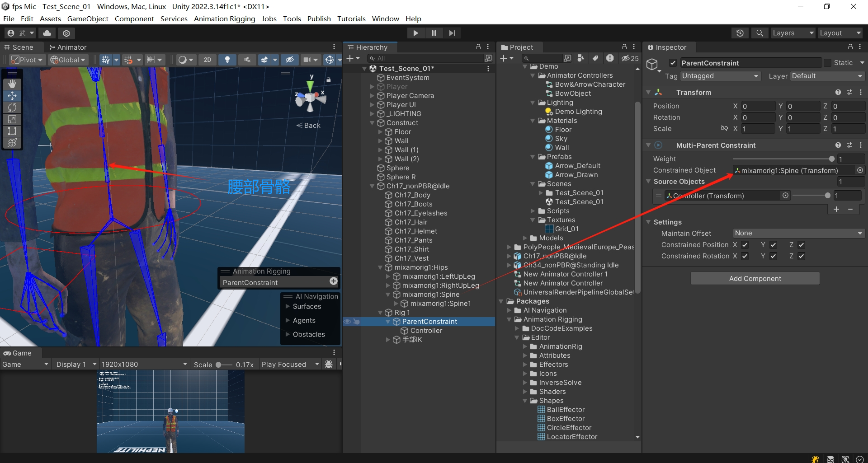
Task: Toggle scene lighting bulb icon
Action: pyautogui.click(x=227, y=60)
